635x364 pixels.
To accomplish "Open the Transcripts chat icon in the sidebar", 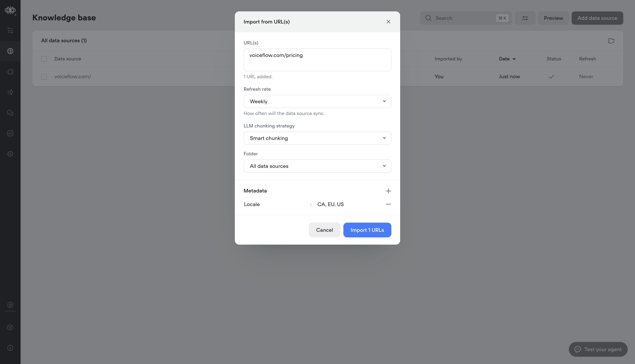I will [10, 113].
